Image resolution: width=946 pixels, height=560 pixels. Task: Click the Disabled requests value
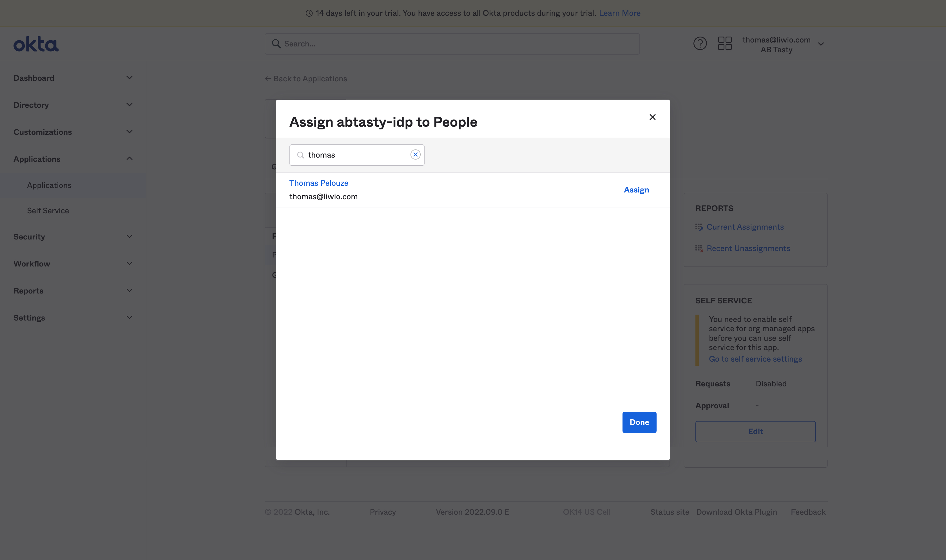tap(771, 384)
